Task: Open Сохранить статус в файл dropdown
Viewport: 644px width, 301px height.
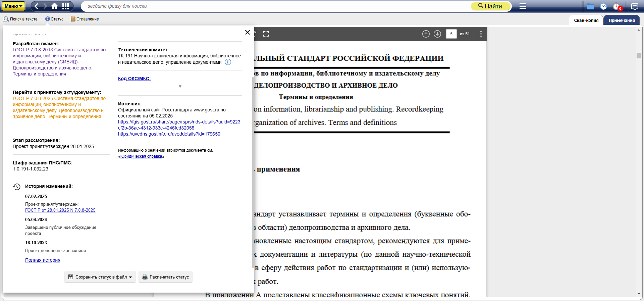Action: coord(100,277)
